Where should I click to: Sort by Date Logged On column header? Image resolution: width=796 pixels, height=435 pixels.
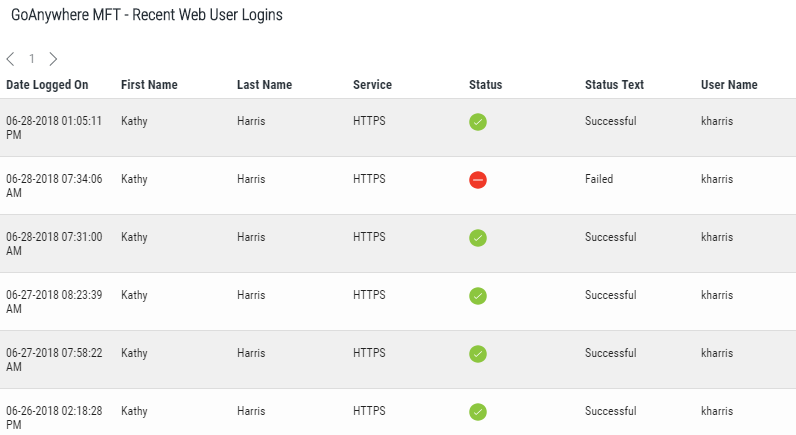(x=47, y=85)
